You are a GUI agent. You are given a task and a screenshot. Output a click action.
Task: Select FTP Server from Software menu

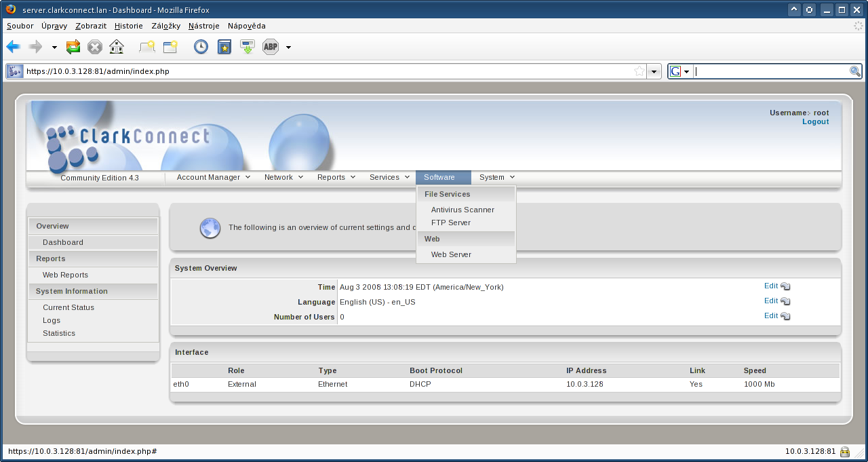[x=451, y=223]
